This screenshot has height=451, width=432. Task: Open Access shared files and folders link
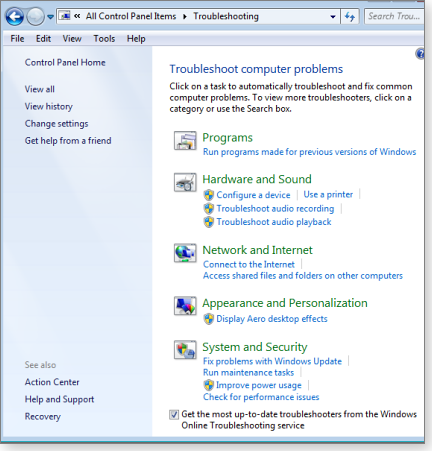[303, 276]
